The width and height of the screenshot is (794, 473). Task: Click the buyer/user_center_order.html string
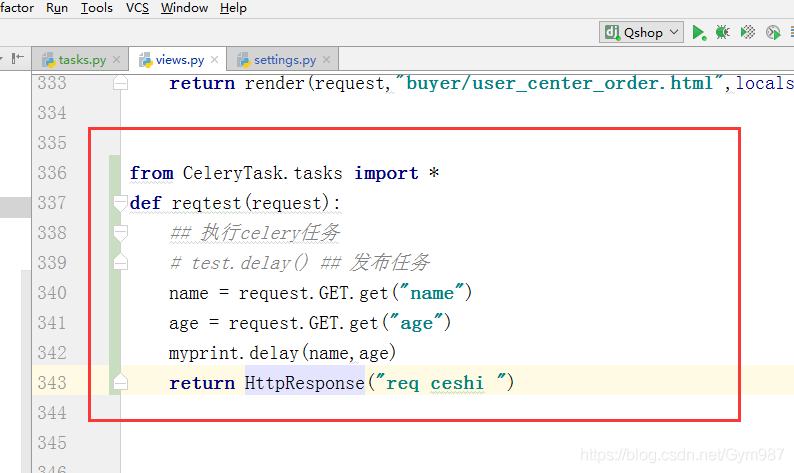[560, 83]
